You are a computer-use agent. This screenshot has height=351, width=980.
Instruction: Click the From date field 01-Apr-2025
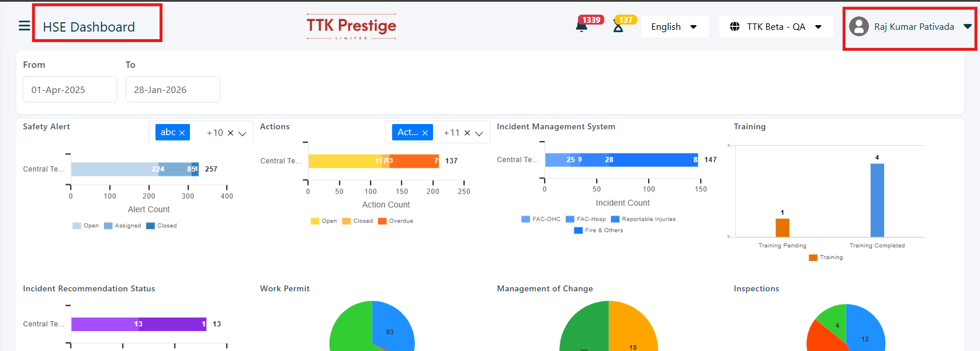tap(70, 90)
